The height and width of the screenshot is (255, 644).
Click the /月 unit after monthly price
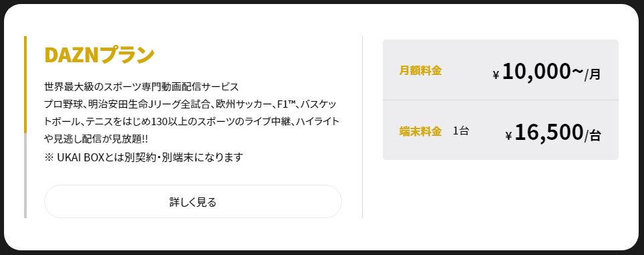(x=593, y=74)
